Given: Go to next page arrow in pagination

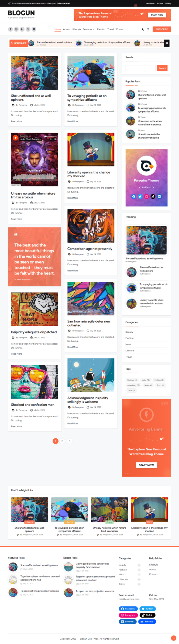Looking at the screenshot, I should pos(70,441).
